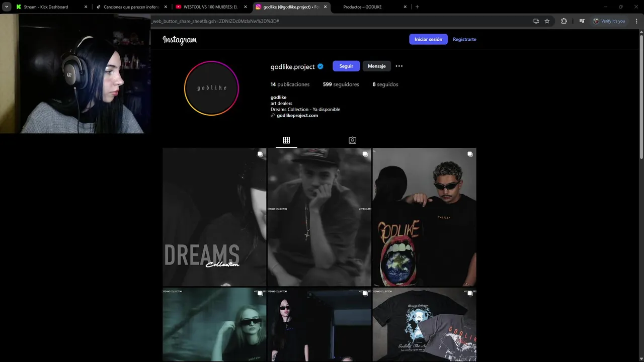
Task: Open the three-dot profile options menu
Action: (399, 66)
